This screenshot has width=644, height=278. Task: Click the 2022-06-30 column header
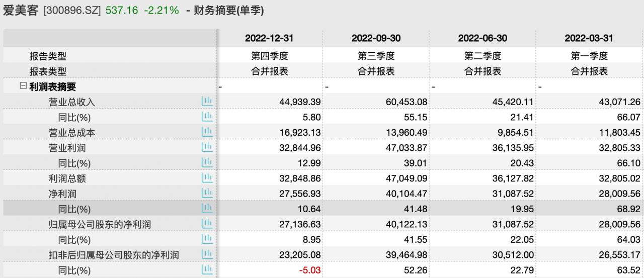pos(482,38)
